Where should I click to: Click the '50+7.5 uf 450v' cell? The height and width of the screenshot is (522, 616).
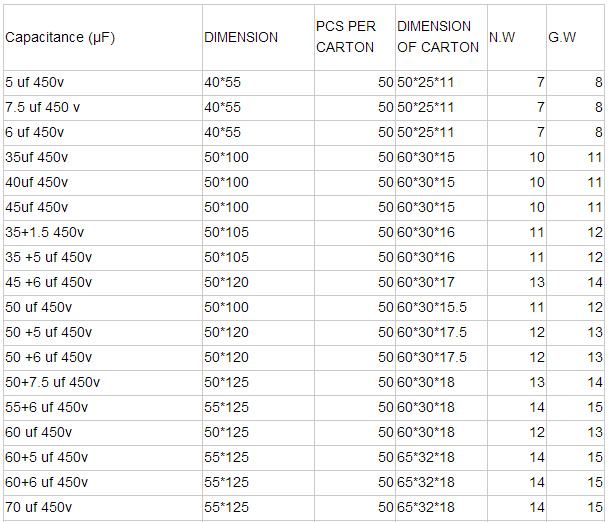click(x=103, y=383)
